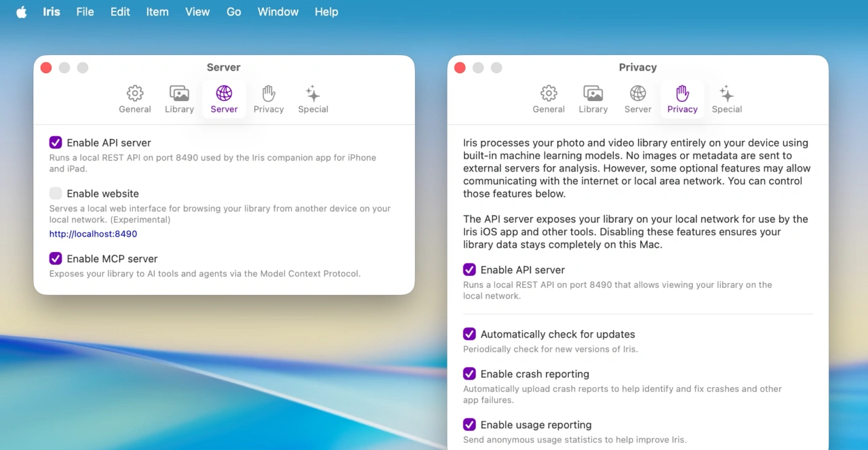Screen dimensions: 868x450
Task: Close the Privacy window
Action: [460, 67]
